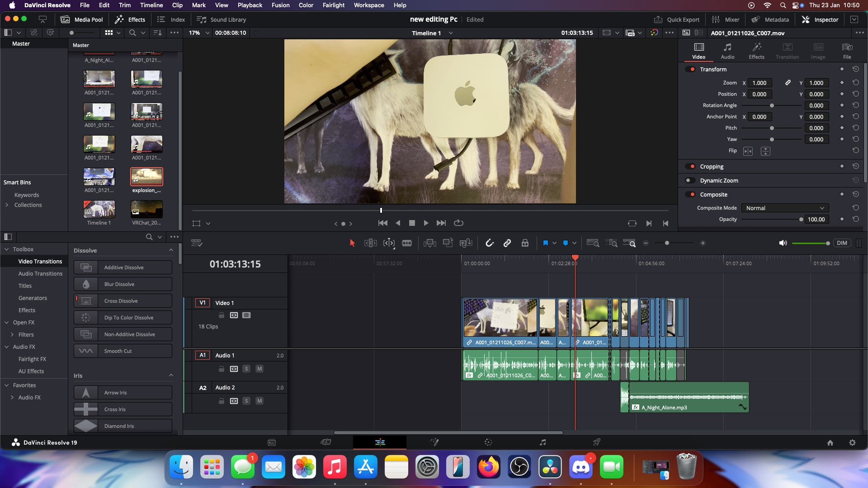
Task: Open the flag color dropdown arrow
Action: pos(555,243)
